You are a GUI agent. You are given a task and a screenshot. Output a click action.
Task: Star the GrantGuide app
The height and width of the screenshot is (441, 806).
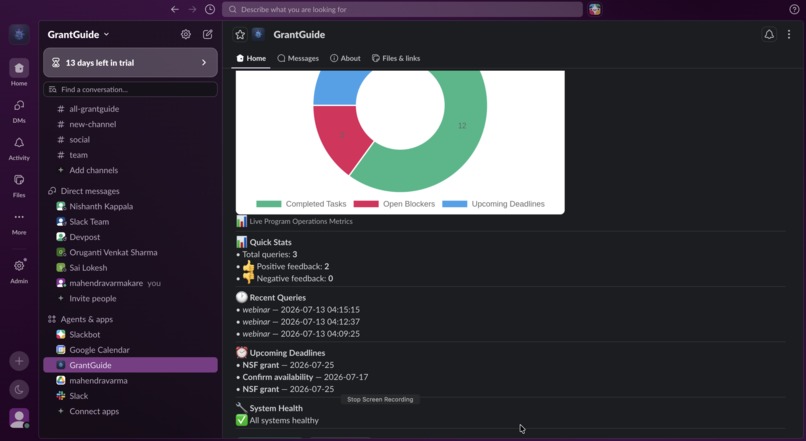pyautogui.click(x=240, y=34)
